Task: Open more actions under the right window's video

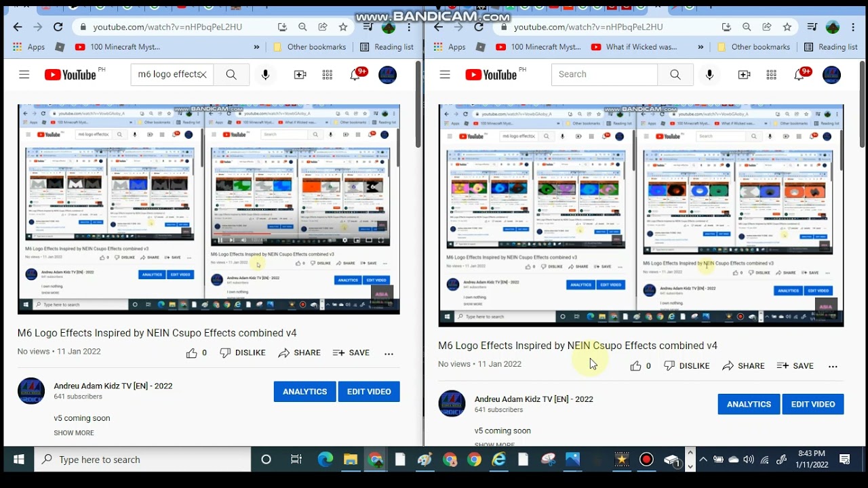Action: click(833, 366)
